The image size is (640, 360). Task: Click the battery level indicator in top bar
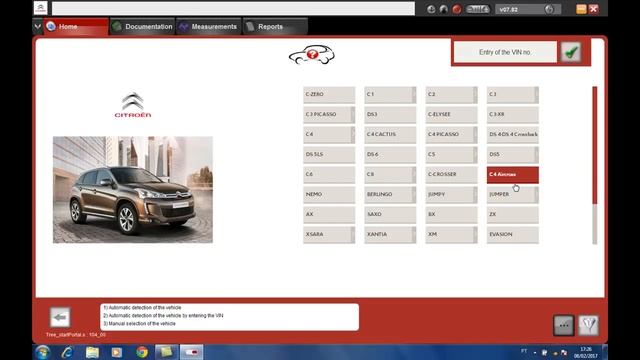click(x=478, y=9)
